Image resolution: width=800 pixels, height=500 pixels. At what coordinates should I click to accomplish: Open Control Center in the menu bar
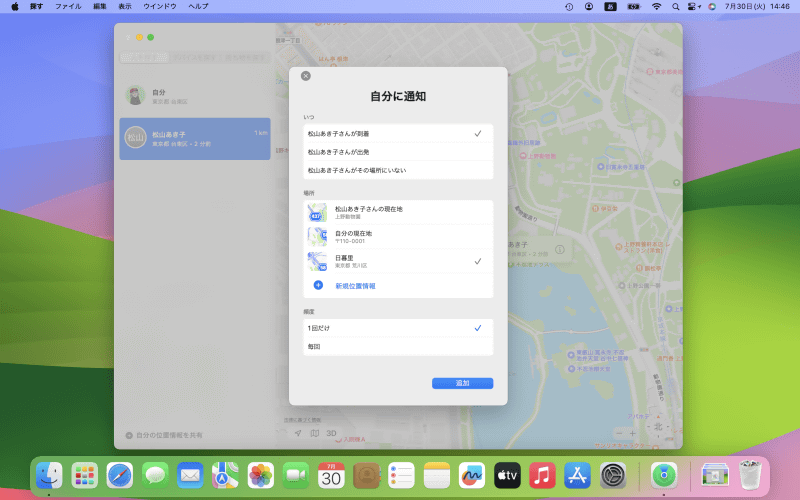[694, 7]
